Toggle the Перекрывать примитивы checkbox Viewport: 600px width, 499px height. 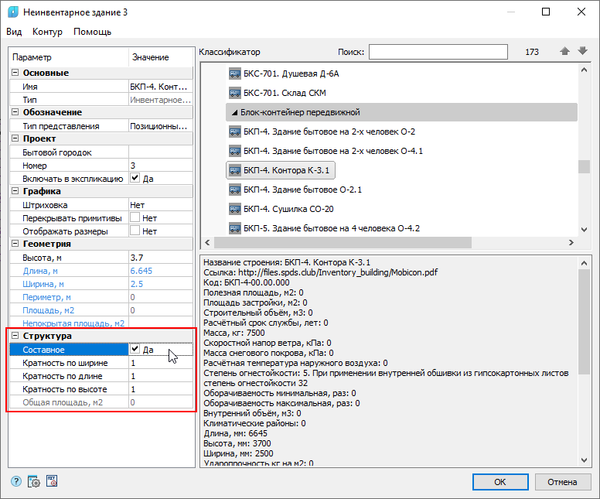click(x=135, y=217)
